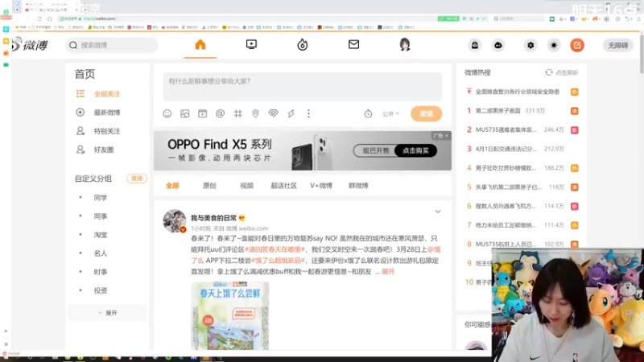Open the 名人 group
The width and height of the screenshot is (644, 362).
[x=101, y=253]
